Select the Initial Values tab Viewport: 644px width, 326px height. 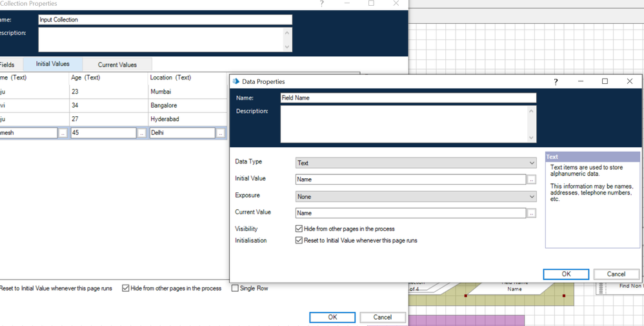[x=52, y=64]
